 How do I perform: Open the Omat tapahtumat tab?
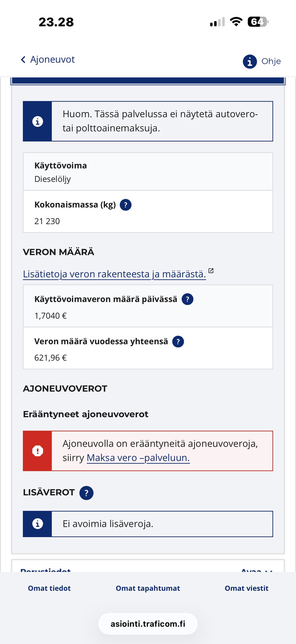148,588
